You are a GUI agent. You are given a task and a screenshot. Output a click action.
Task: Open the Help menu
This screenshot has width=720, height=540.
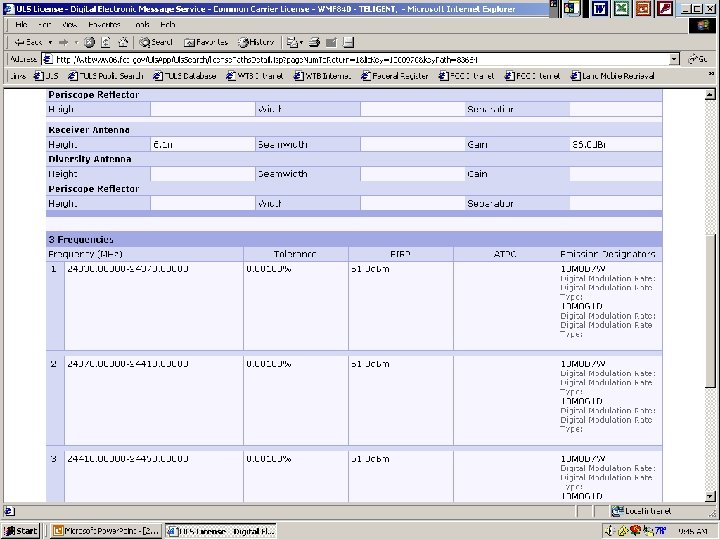tap(168, 25)
